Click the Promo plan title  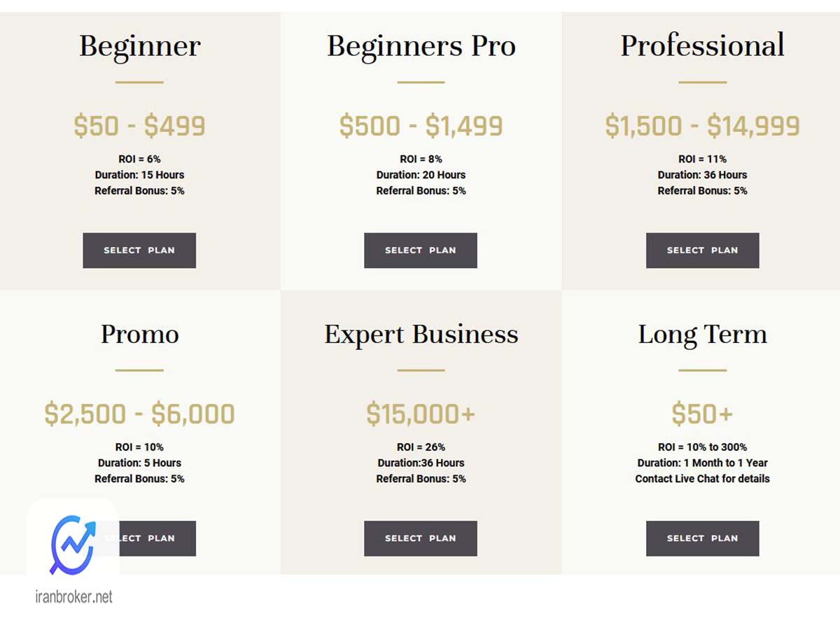pos(139,333)
